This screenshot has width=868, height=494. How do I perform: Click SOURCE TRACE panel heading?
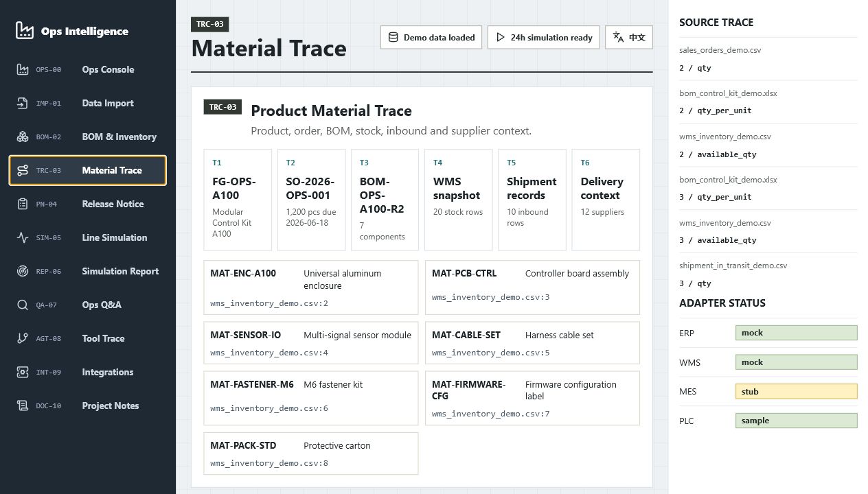[716, 23]
